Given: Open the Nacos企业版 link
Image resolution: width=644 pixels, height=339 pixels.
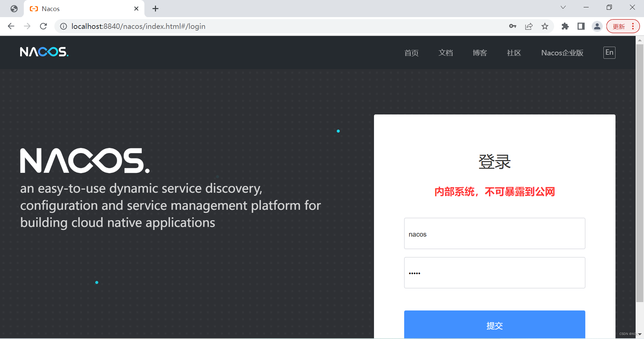Looking at the screenshot, I should 562,53.
